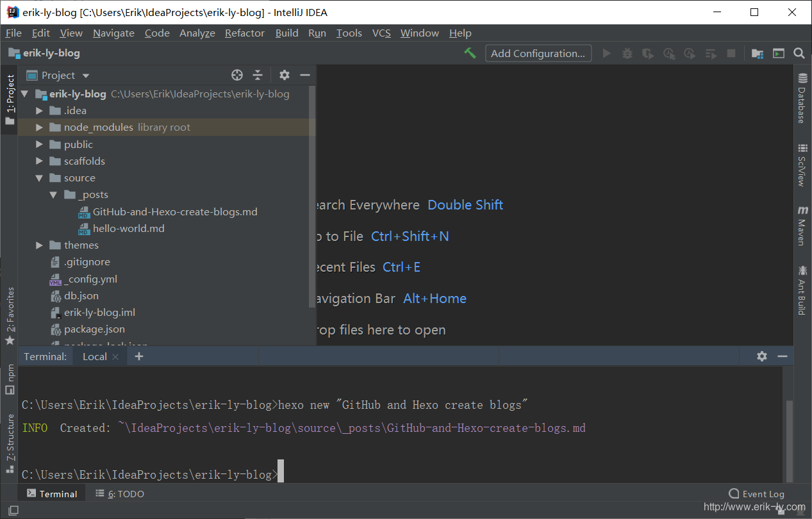Click the .gitignore file icon
The width and height of the screenshot is (812, 519).
pyautogui.click(x=56, y=262)
